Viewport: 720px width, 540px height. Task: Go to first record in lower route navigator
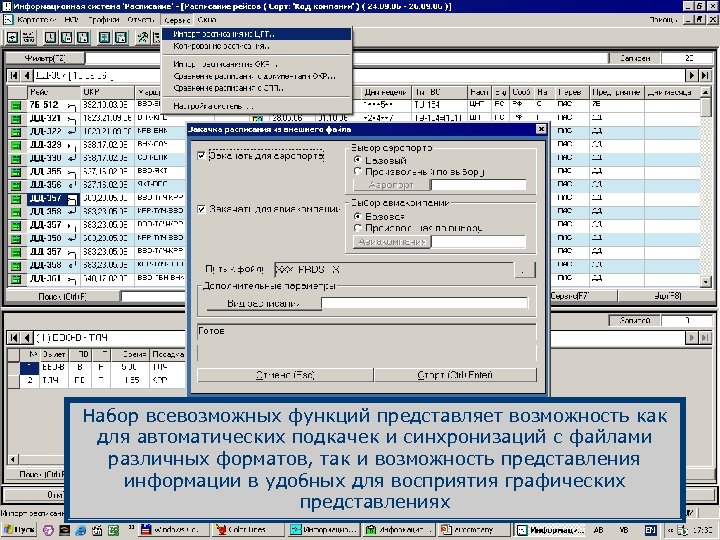pos(14,338)
